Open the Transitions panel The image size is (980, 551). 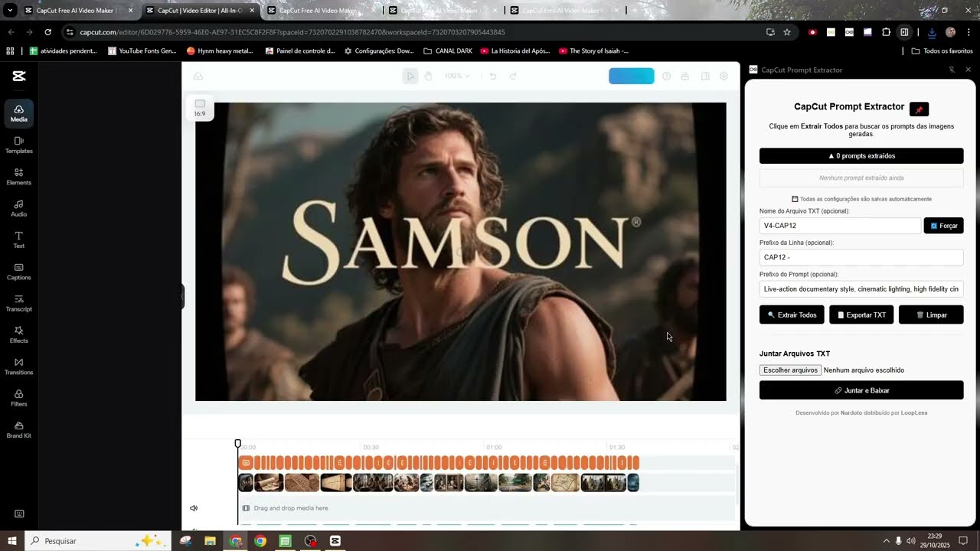[x=19, y=367]
